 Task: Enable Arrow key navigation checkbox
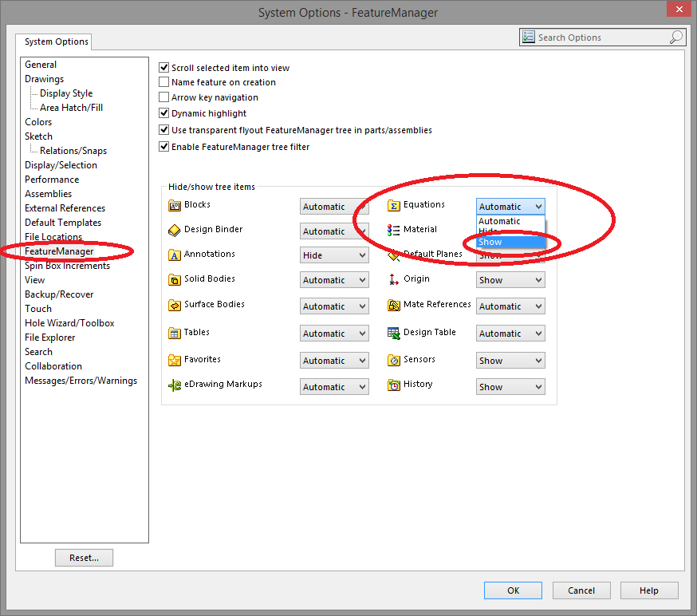[164, 97]
